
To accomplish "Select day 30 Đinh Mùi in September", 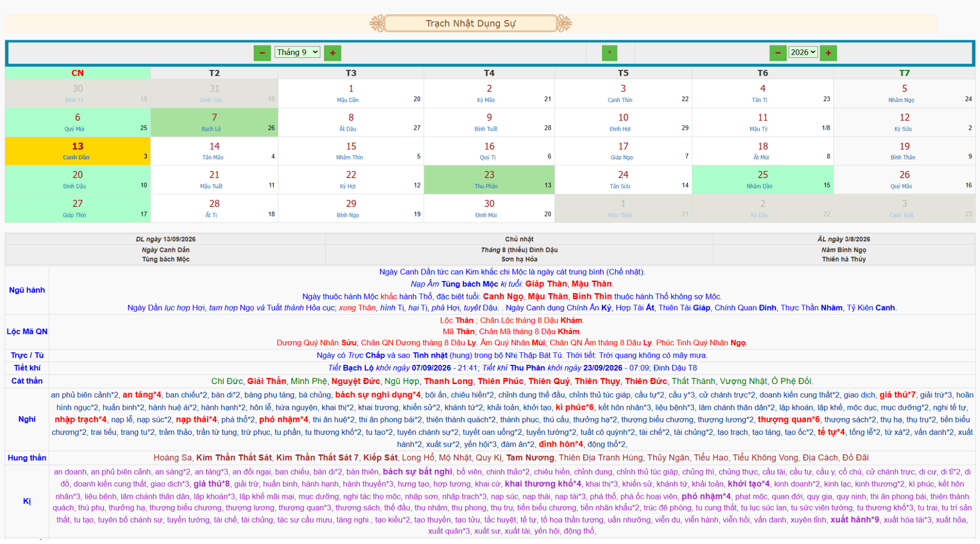I will (489, 209).
